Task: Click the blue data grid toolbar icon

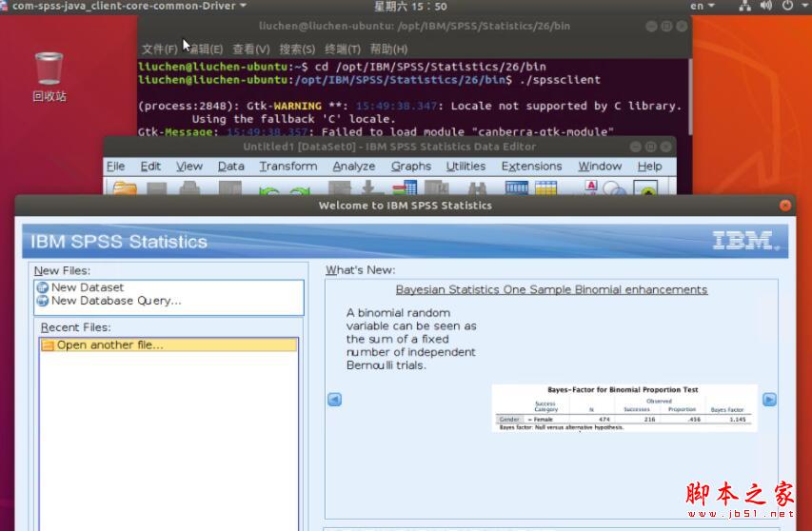Action: tap(516, 187)
